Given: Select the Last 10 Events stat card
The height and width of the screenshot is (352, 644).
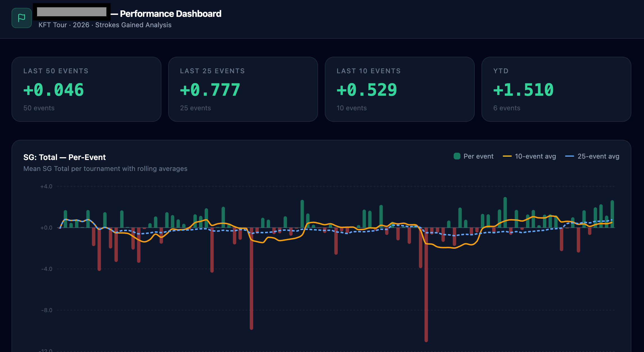Looking at the screenshot, I should click(399, 89).
